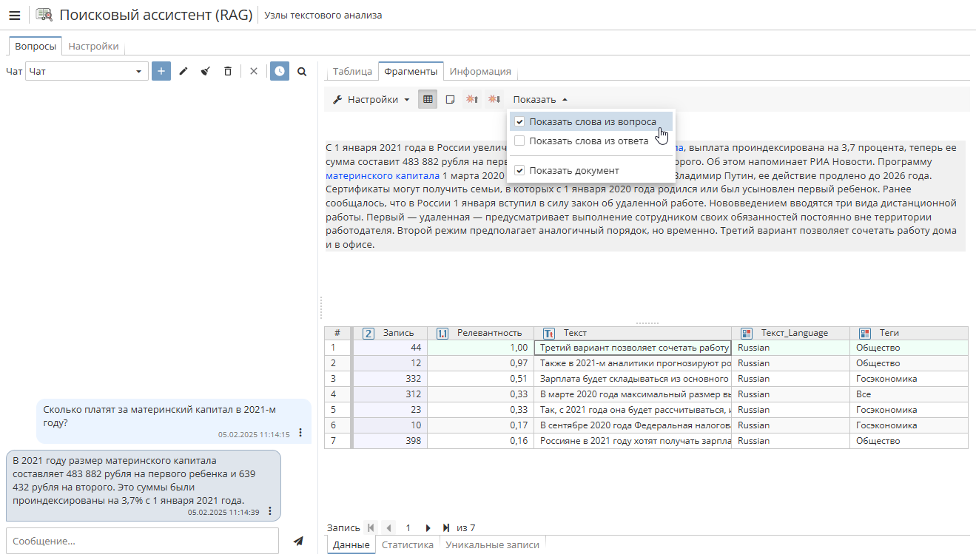The width and height of the screenshot is (976, 560).
Task: Switch to the Настройки tab
Action: pos(93,46)
